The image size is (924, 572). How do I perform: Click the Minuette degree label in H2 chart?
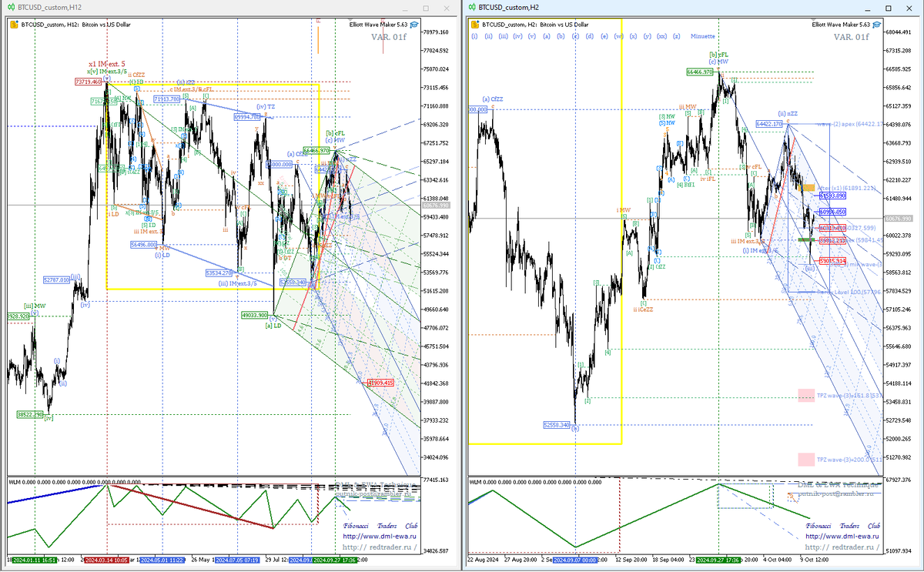[x=703, y=35]
